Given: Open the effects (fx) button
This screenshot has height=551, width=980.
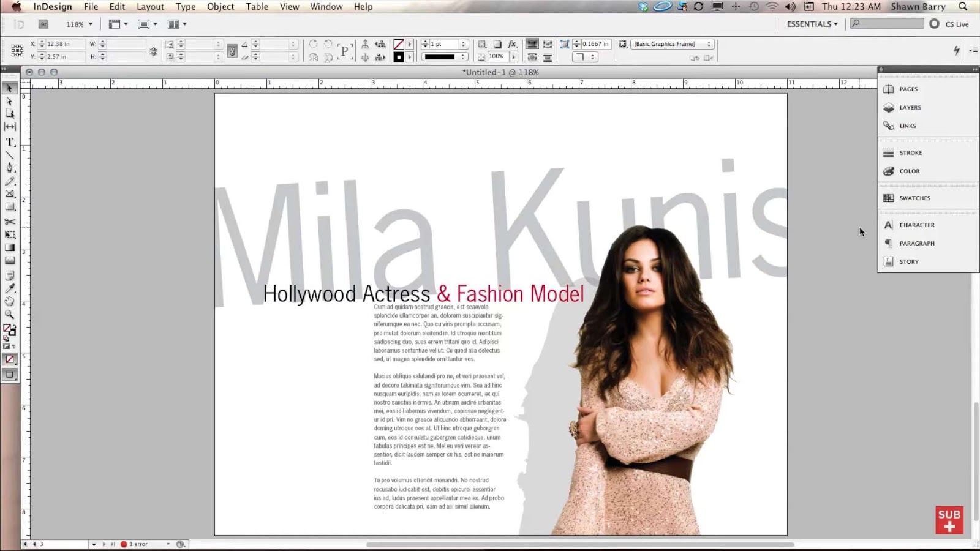Looking at the screenshot, I should (x=513, y=44).
